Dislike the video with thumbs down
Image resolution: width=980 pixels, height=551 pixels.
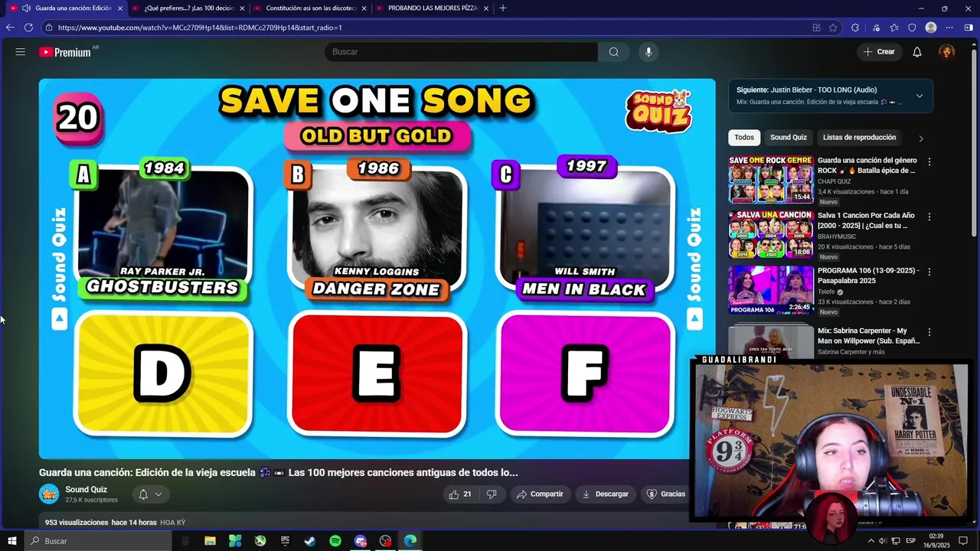(x=492, y=494)
